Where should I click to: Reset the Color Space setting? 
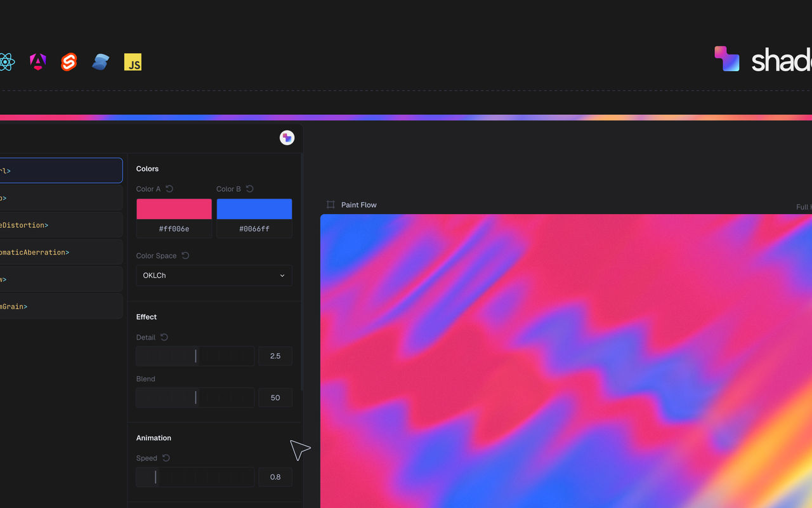pyautogui.click(x=185, y=255)
